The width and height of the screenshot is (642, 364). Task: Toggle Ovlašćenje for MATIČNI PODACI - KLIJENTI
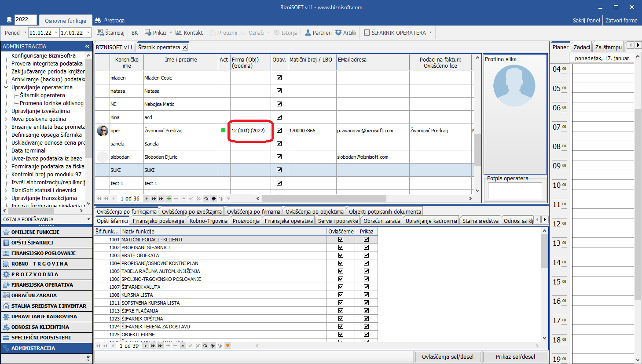pos(341,240)
